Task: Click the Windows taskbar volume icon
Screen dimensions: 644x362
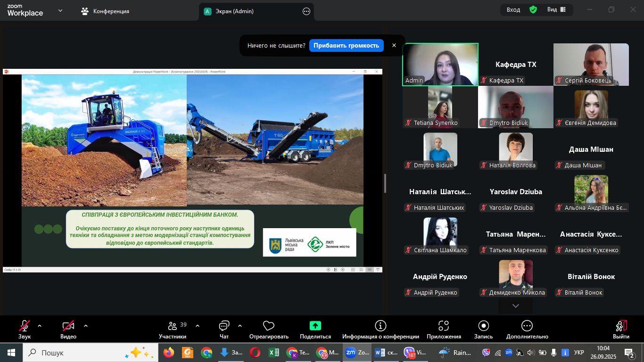Action: click(x=531, y=353)
